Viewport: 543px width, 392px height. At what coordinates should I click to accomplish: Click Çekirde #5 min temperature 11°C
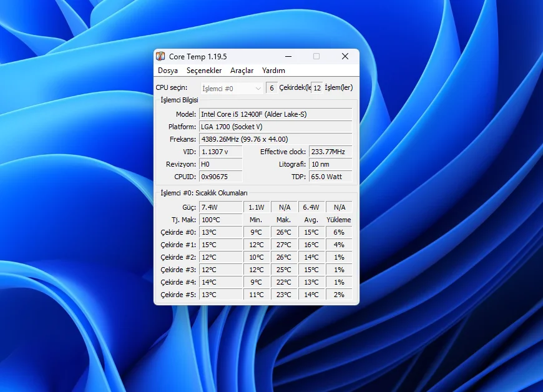point(257,295)
